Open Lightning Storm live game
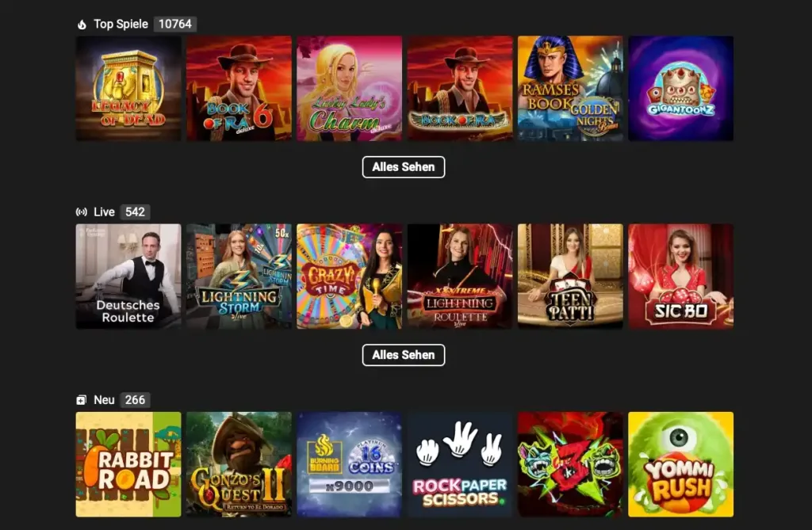 (239, 276)
